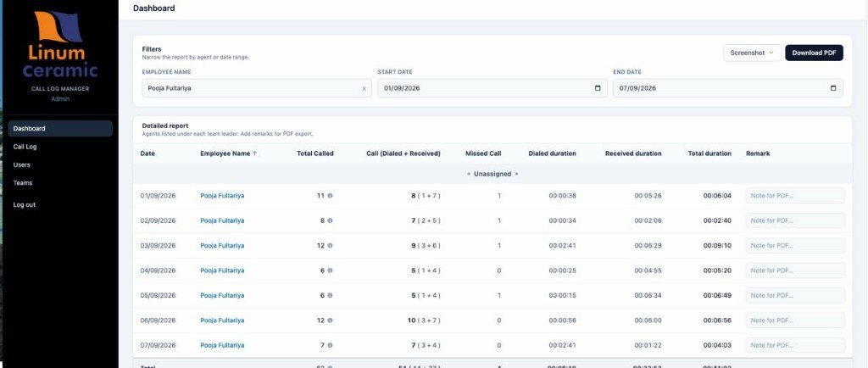Click the info icon in 06/09/2026 row
Screen dimensions: 868x368
(x=330, y=321)
